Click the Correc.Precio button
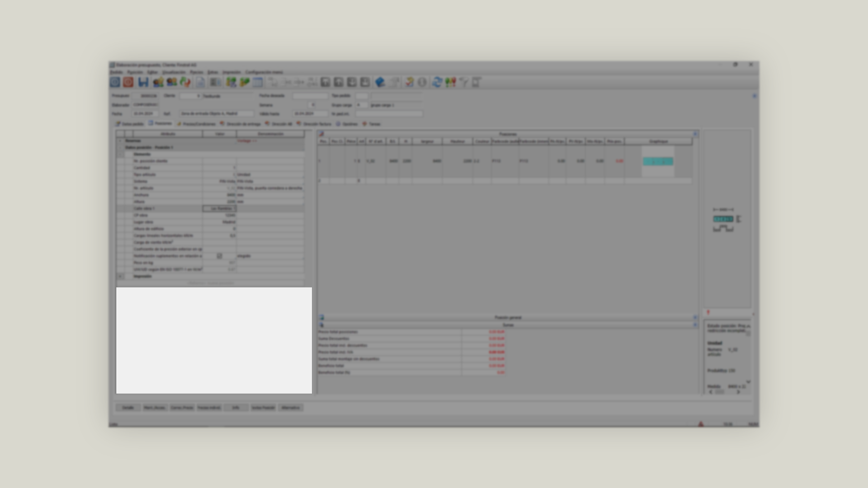 pos(182,408)
